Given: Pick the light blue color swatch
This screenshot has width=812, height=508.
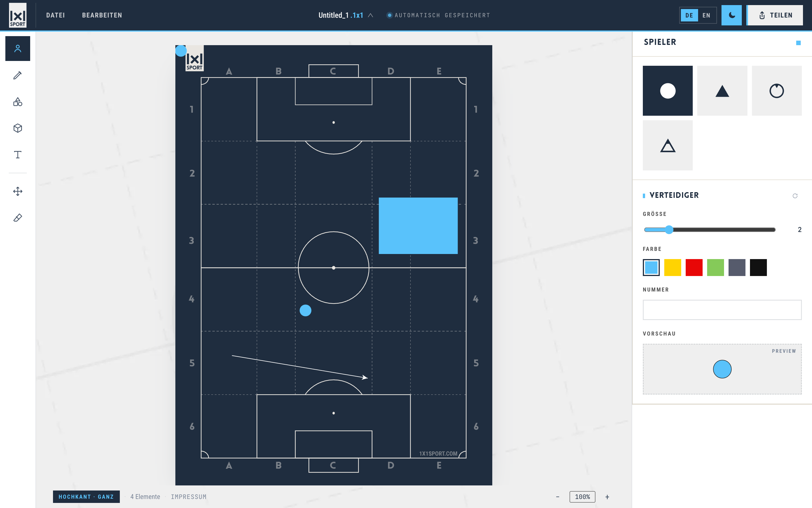Looking at the screenshot, I should [651, 268].
